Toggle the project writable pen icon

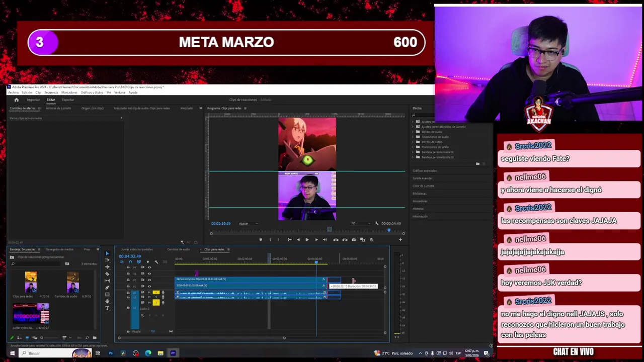(12, 338)
